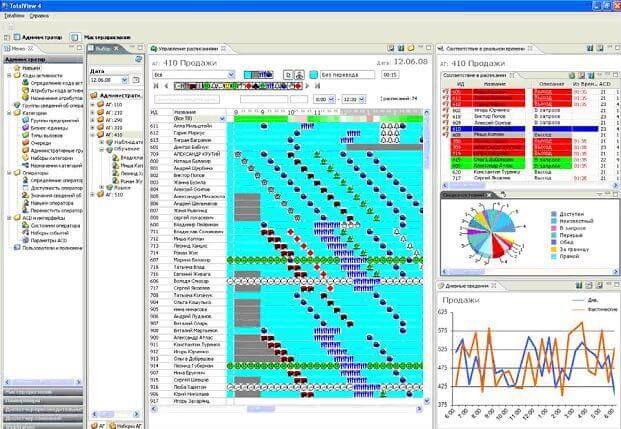
Task: Collapse the Операторы tree node
Action: click(x=9, y=173)
